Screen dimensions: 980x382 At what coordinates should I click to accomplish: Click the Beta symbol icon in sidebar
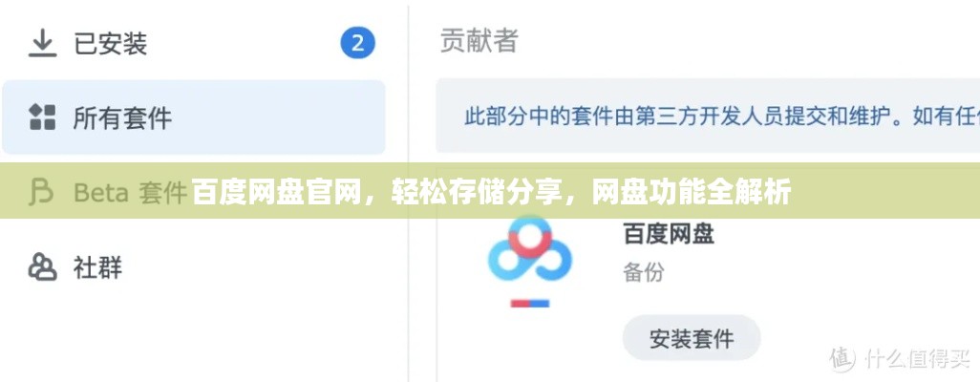tap(42, 193)
